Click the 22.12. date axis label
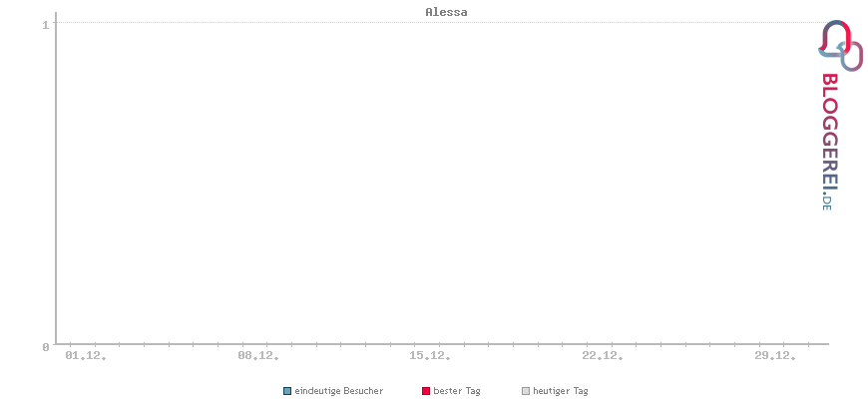This screenshot has width=868, height=399. point(603,355)
